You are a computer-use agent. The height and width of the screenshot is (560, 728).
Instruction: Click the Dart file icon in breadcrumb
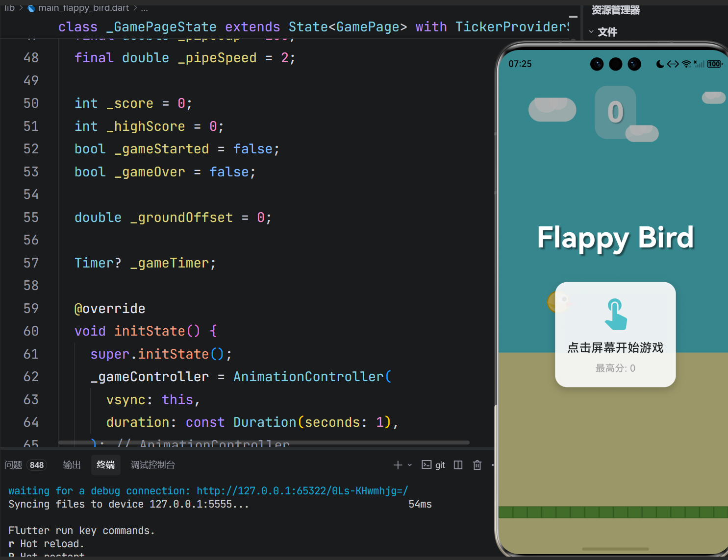(x=31, y=8)
